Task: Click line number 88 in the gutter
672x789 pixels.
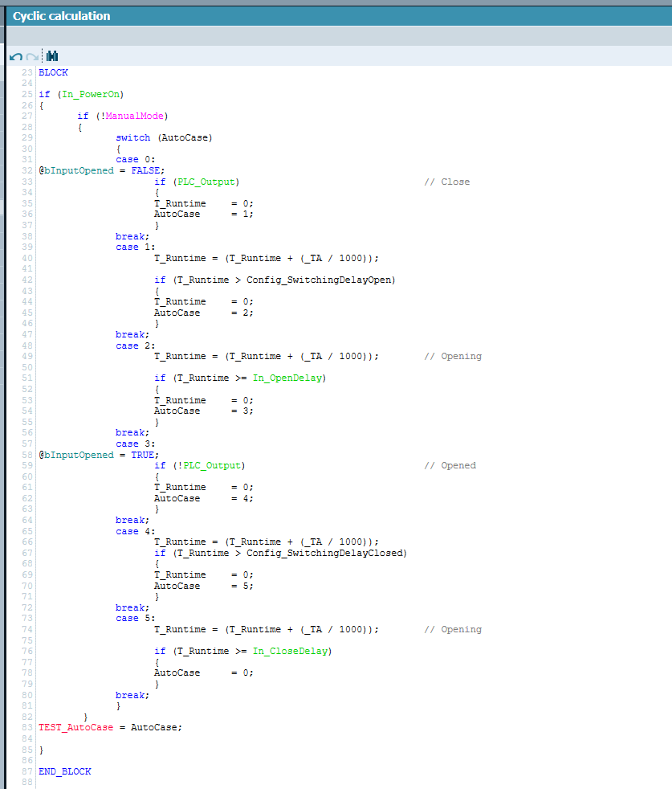Action: point(27,782)
